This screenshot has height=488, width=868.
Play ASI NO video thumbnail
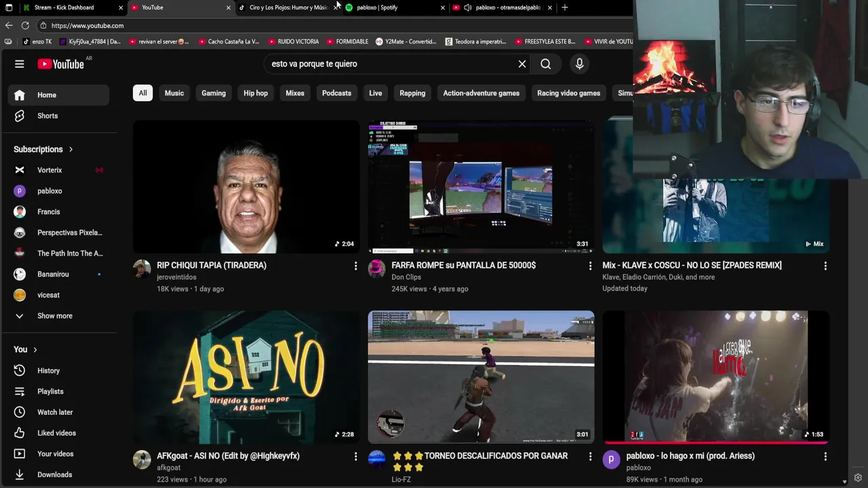point(246,377)
